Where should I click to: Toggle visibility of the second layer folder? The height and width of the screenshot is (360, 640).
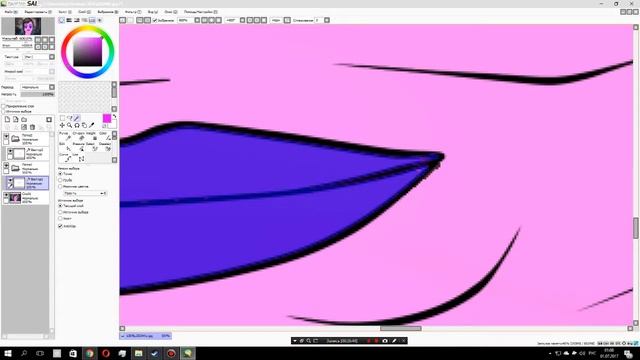pyautogui.click(x=6, y=166)
